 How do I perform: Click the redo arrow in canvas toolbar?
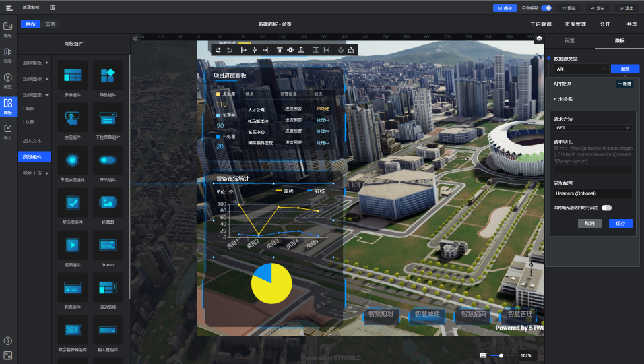tap(218, 50)
